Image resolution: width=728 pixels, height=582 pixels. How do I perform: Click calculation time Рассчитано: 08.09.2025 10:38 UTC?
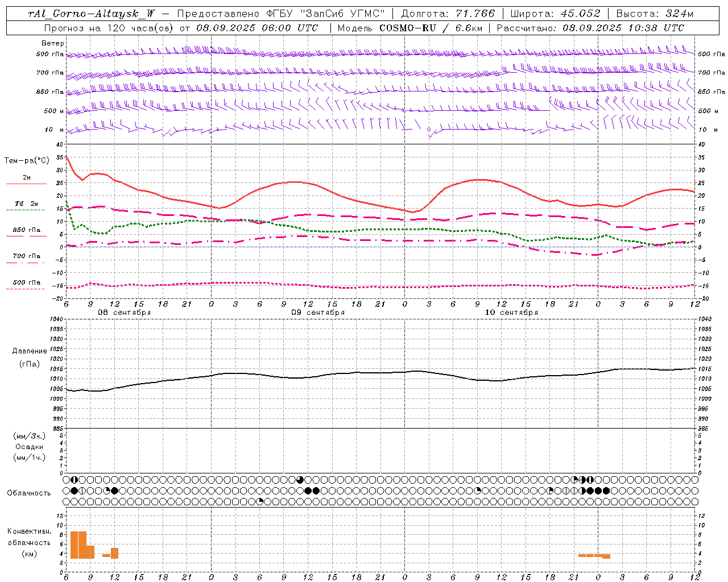tap(590, 27)
